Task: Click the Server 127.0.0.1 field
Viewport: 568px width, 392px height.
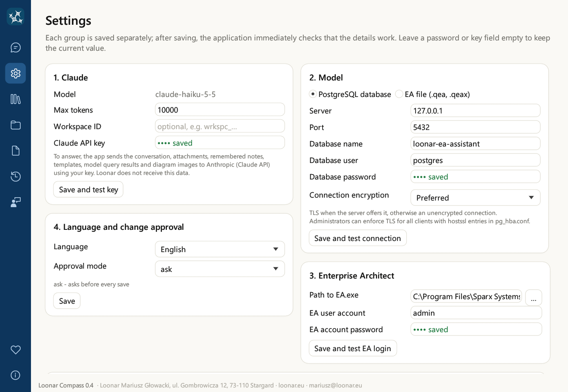Action: [475, 111]
